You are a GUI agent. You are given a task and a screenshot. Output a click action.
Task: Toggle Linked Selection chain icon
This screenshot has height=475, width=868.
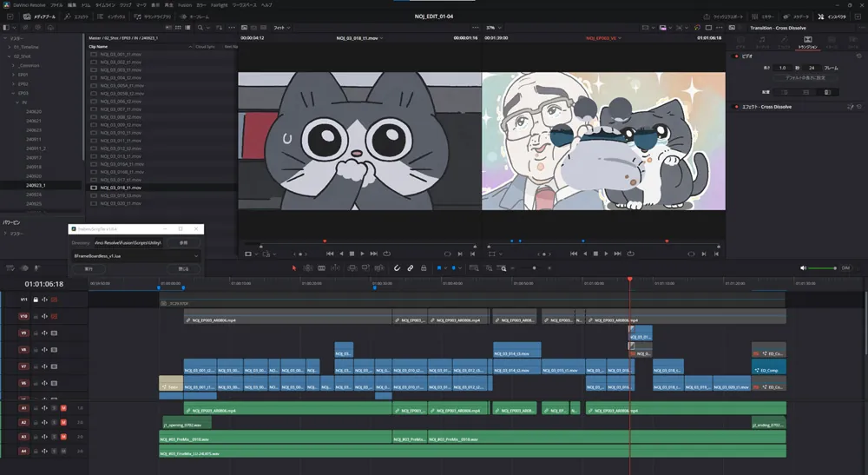[411, 268]
